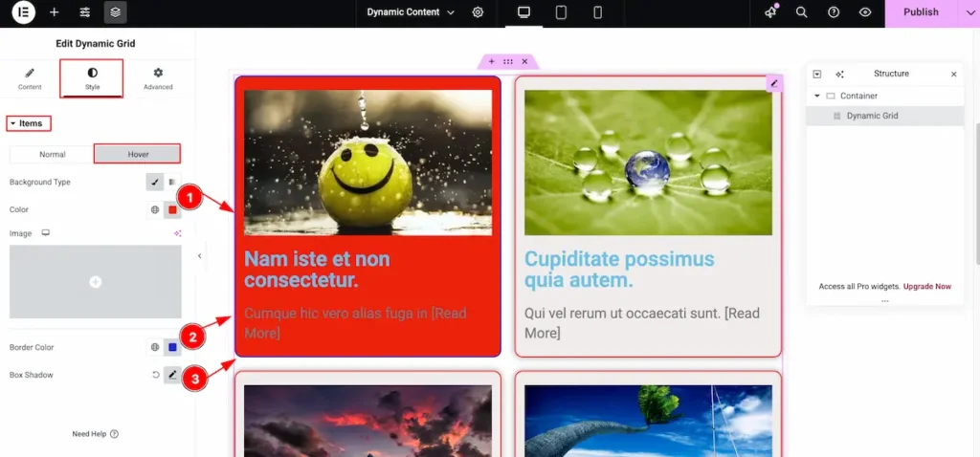Open the help question mark icon
980x457 pixels.
click(834, 12)
